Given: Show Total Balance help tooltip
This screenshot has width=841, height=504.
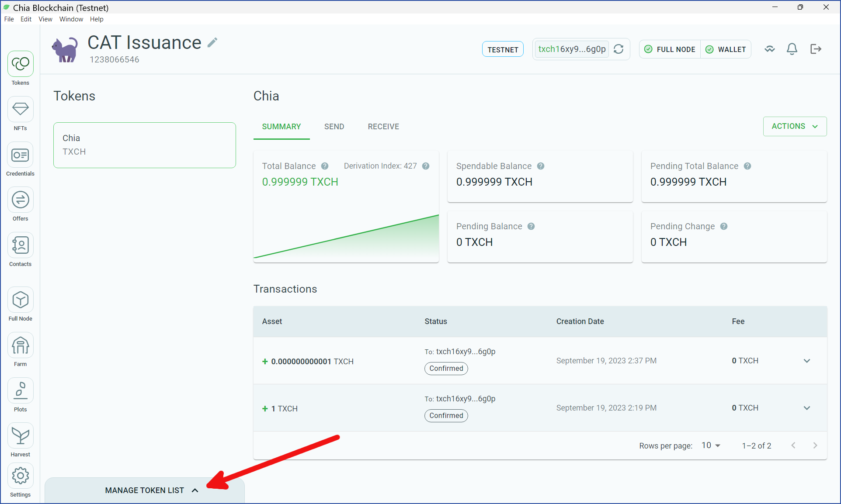Looking at the screenshot, I should point(325,166).
